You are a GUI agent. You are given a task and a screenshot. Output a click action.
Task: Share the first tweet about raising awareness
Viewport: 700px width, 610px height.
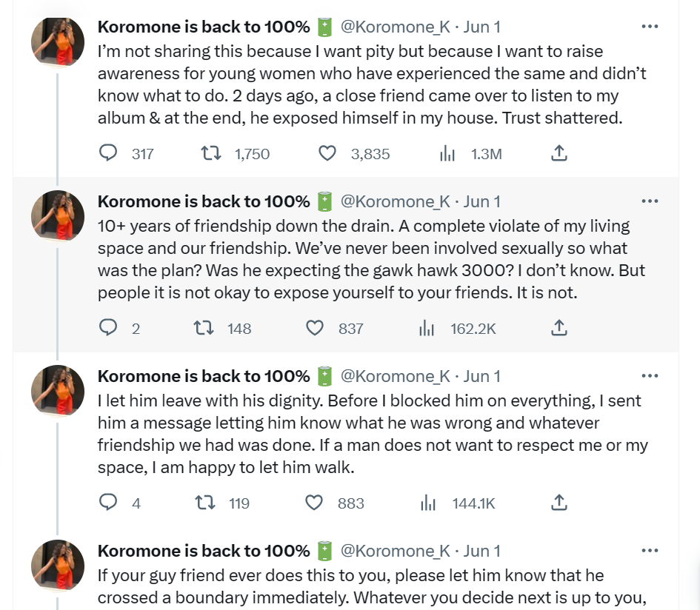pos(560,153)
